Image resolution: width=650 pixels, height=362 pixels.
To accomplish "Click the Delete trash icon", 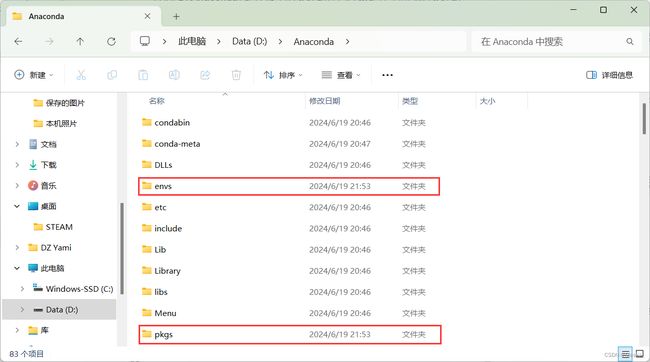I will coord(236,75).
